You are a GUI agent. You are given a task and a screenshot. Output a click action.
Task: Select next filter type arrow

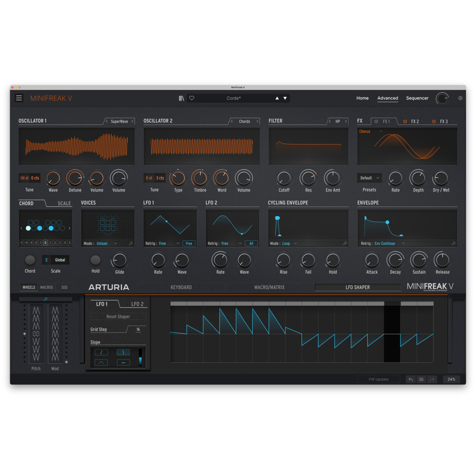tap(346, 121)
